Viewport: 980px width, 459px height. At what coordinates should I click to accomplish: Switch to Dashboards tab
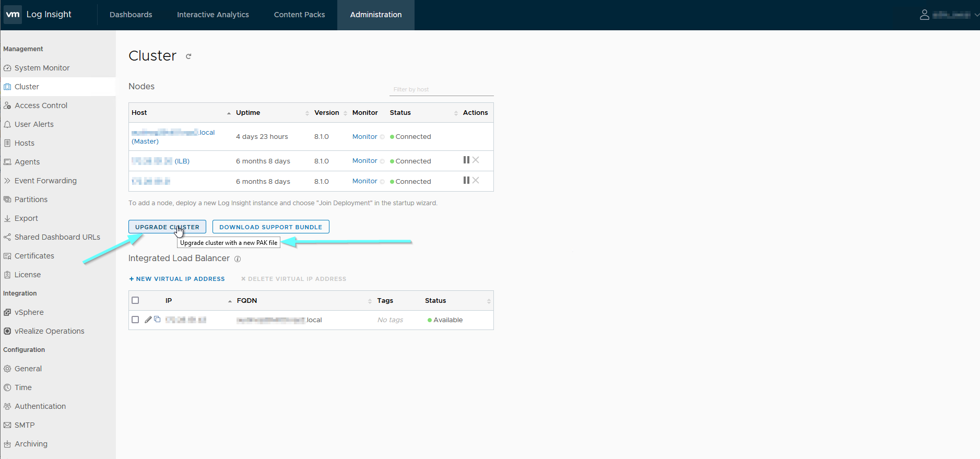click(131, 15)
